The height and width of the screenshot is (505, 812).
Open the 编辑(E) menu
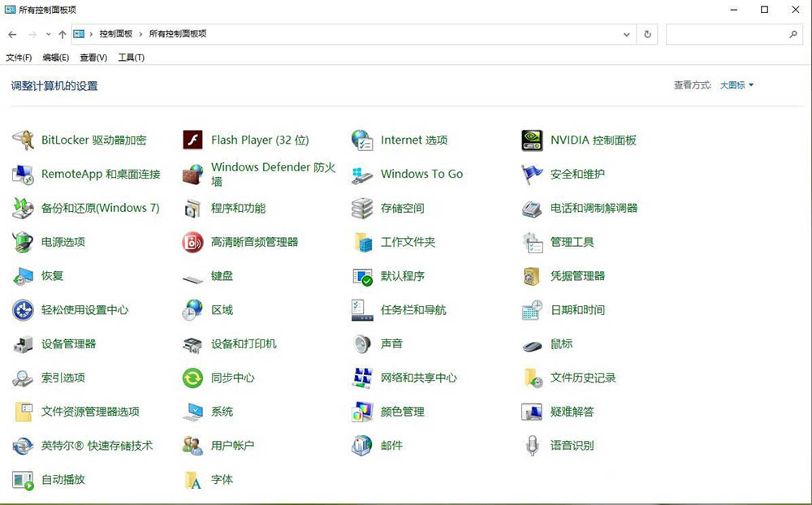pyautogui.click(x=56, y=58)
